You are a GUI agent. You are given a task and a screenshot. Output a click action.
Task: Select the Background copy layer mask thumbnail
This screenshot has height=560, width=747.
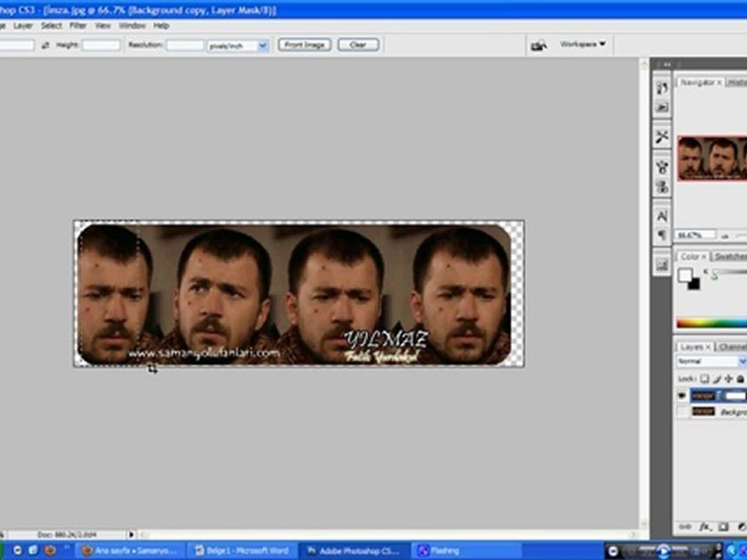735,396
